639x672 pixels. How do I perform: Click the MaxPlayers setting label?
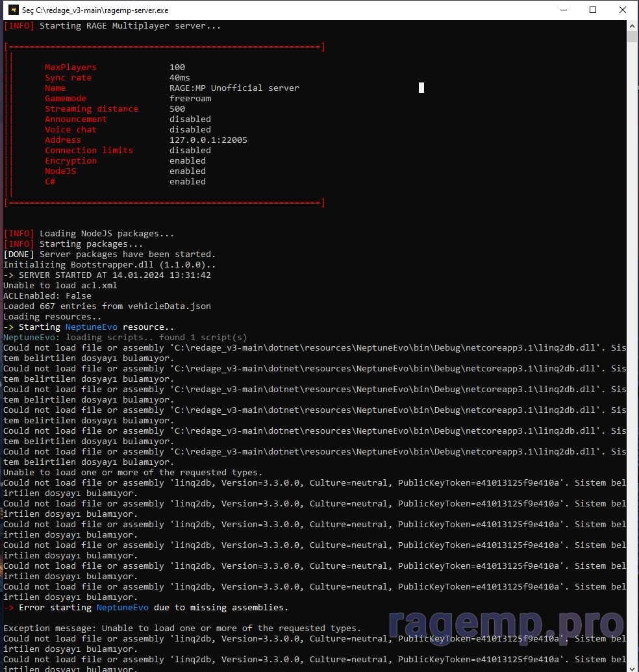(x=70, y=68)
